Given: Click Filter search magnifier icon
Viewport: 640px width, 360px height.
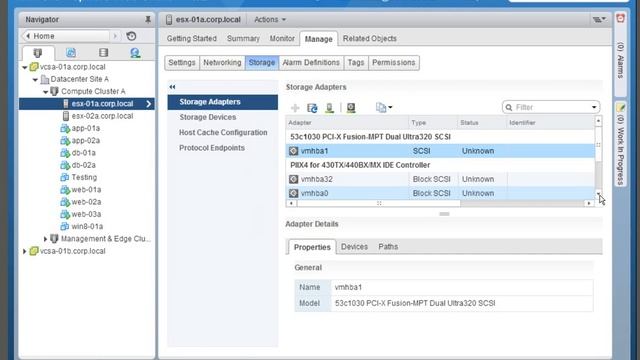Looking at the screenshot, I should point(509,107).
